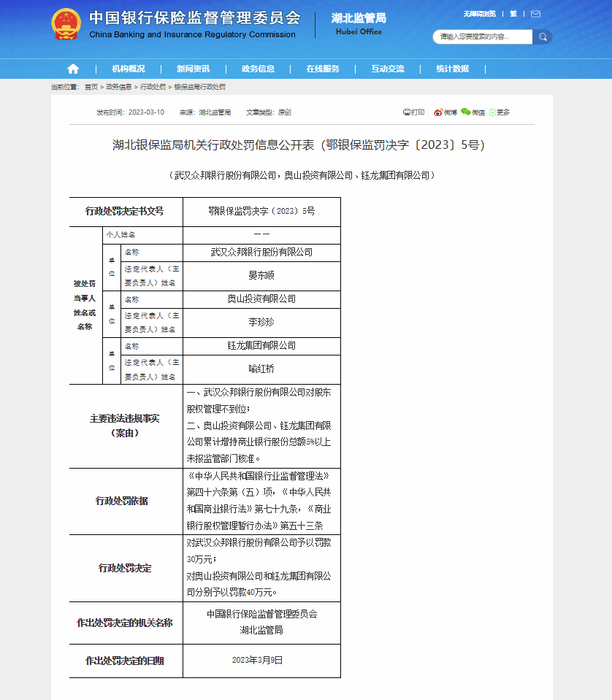Click the national emblem logo
The width and height of the screenshot is (612, 700).
66,25
